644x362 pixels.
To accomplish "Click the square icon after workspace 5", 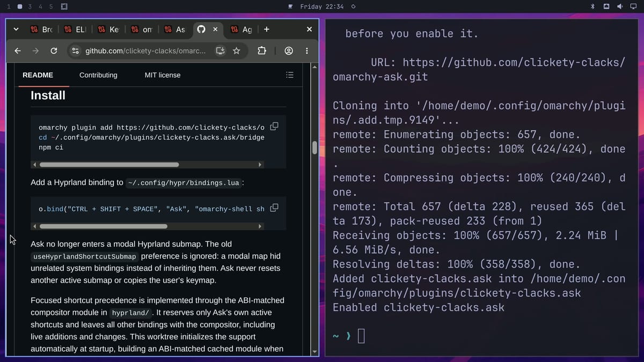I will pyautogui.click(x=64, y=6).
